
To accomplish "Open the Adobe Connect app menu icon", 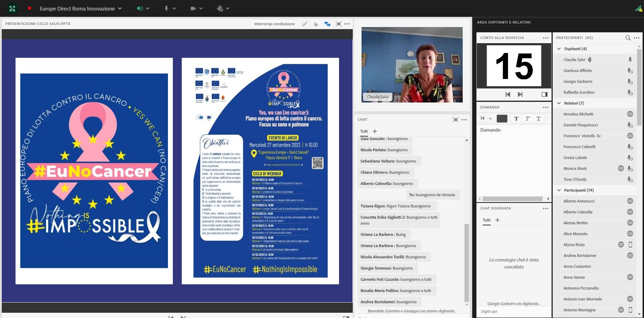I will click(x=12, y=8).
